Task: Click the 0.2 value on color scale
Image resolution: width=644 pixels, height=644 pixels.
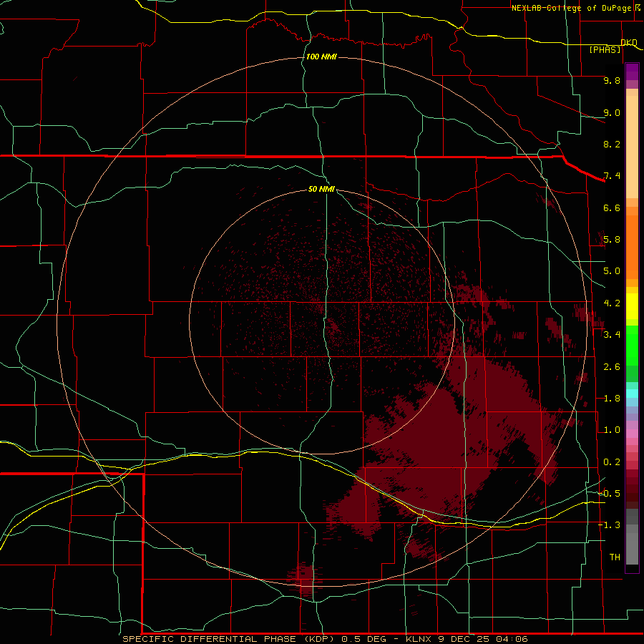Action: (612, 462)
